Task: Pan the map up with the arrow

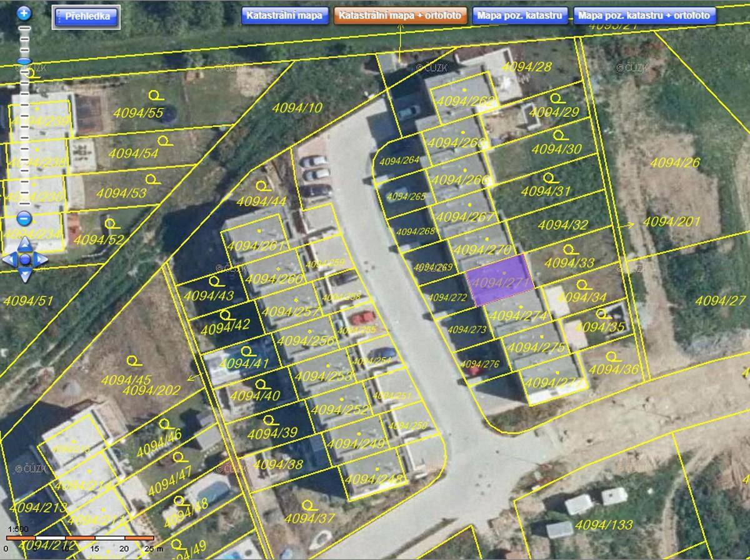Action: (24, 244)
